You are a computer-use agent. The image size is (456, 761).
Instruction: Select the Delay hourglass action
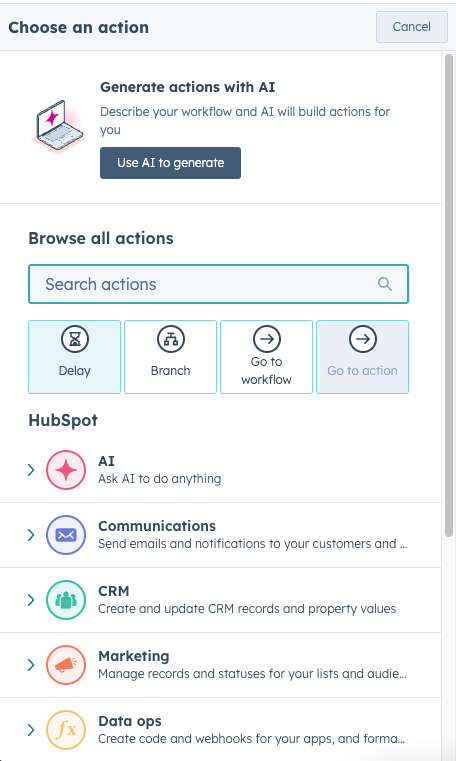click(x=74, y=357)
